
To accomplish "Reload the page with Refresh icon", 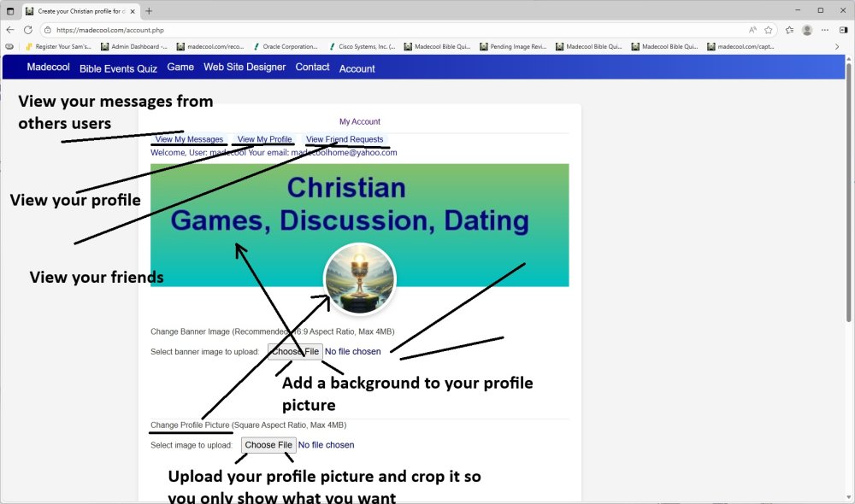I will (x=27, y=29).
